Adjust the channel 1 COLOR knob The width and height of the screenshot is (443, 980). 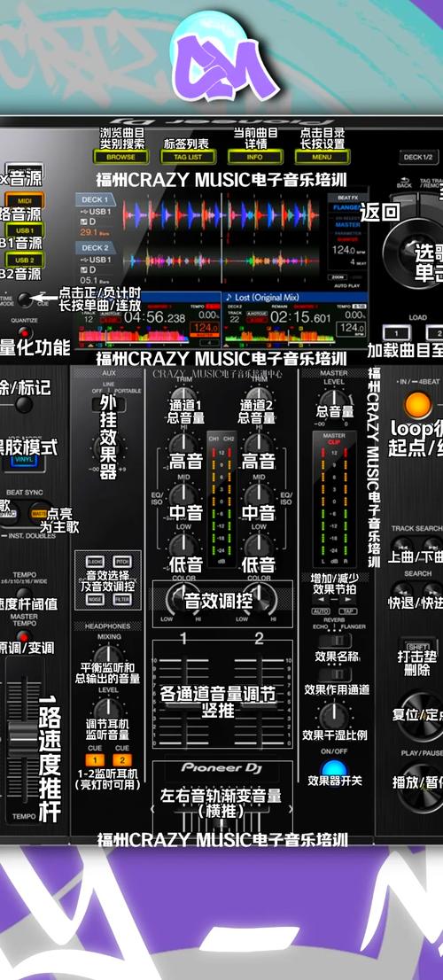point(185,600)
